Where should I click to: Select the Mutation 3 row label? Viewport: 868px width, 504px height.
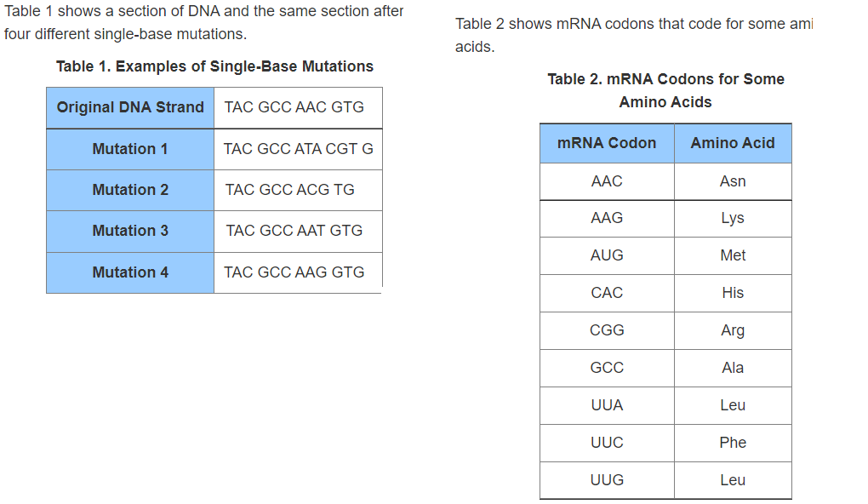click(130, 231)
